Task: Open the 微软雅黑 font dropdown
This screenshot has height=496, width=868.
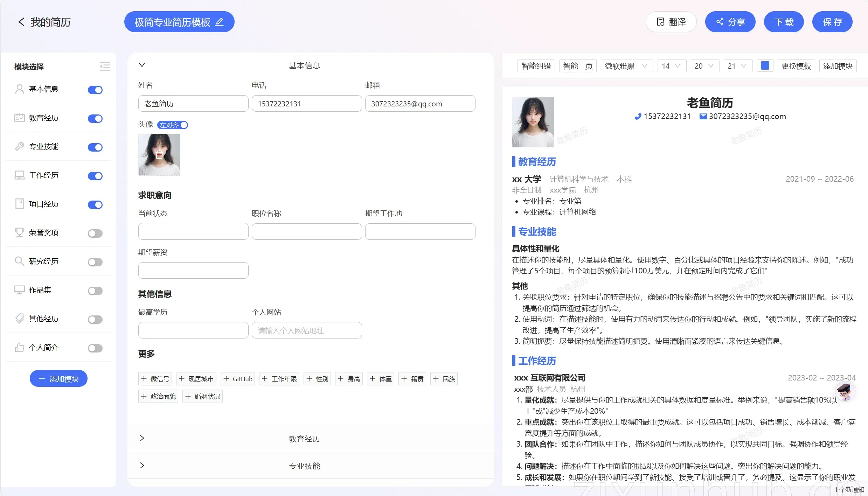Action: (627, 66)
